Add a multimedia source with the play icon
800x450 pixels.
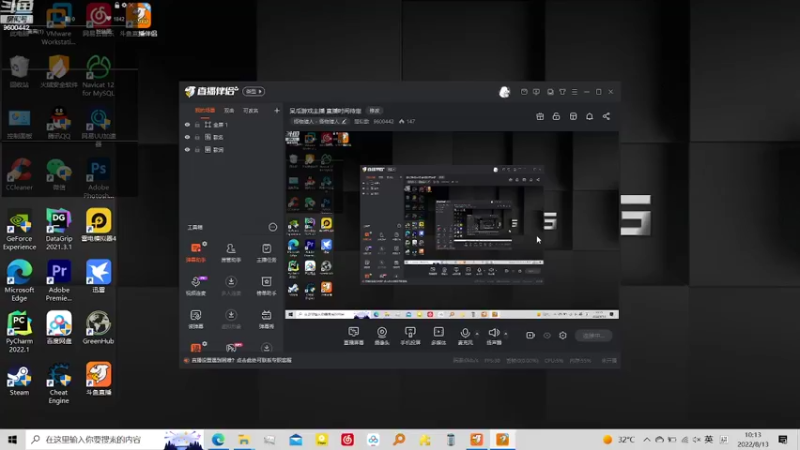tap(438, 336)
